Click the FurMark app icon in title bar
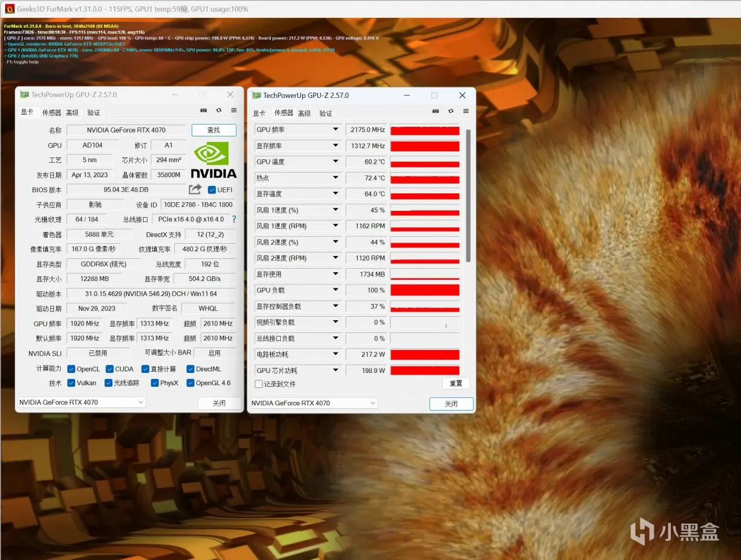 click(x=9, y=9)
